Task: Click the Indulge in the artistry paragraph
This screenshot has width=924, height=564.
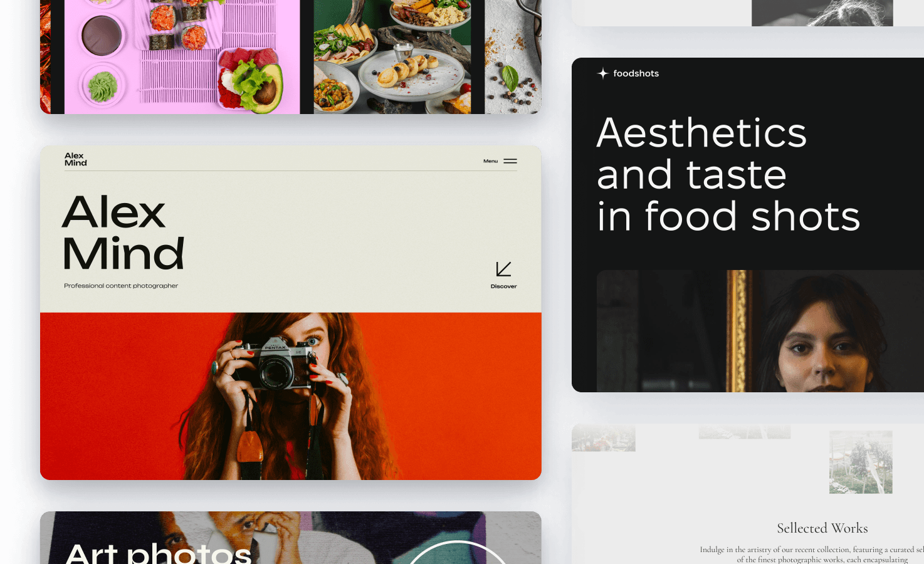Action: click(812, 555)
